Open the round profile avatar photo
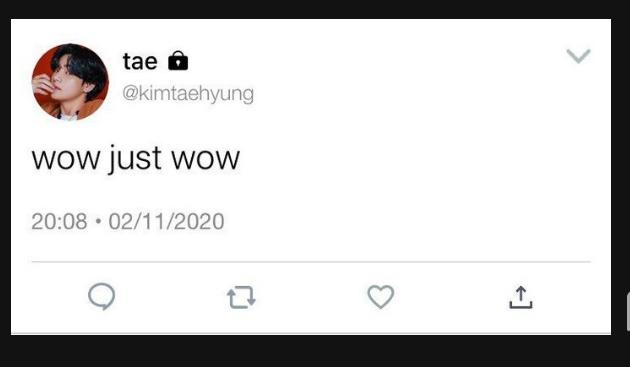Viewport: 630px width, 367px height. (70, 82)
